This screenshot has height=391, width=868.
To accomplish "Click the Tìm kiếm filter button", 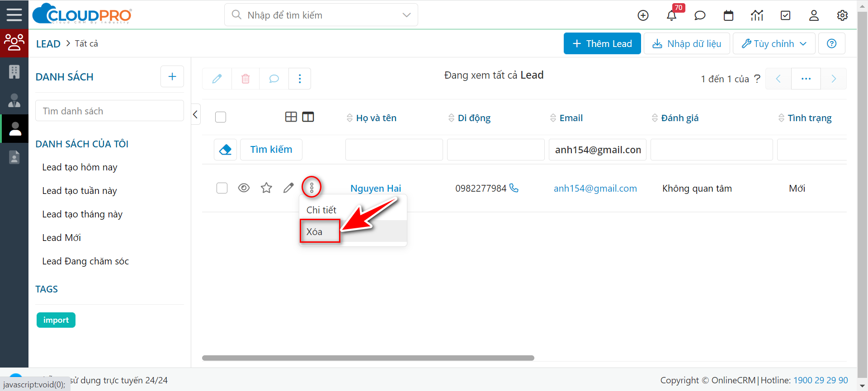I will point(271,150).
